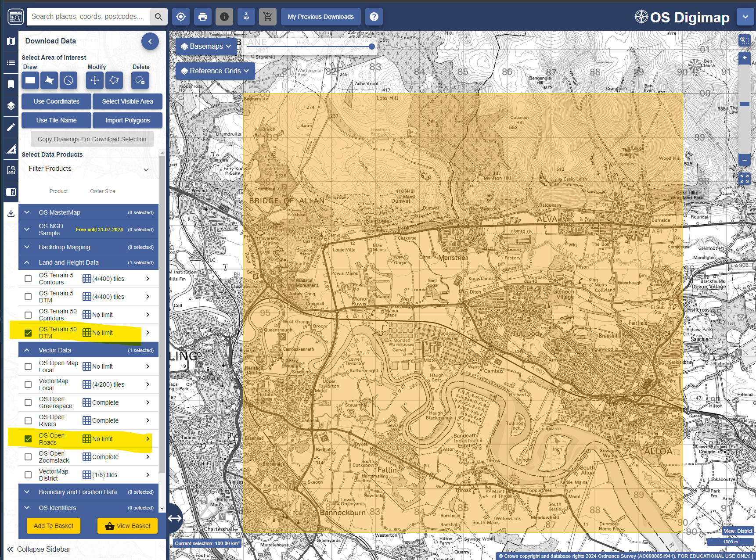Open the Reference Grids dropdown
Screen dimensions: 756x560
(215, 71)
